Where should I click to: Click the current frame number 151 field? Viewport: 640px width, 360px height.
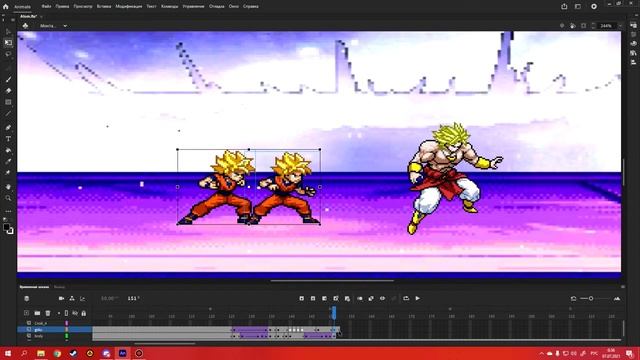click(x=133, y=298)
